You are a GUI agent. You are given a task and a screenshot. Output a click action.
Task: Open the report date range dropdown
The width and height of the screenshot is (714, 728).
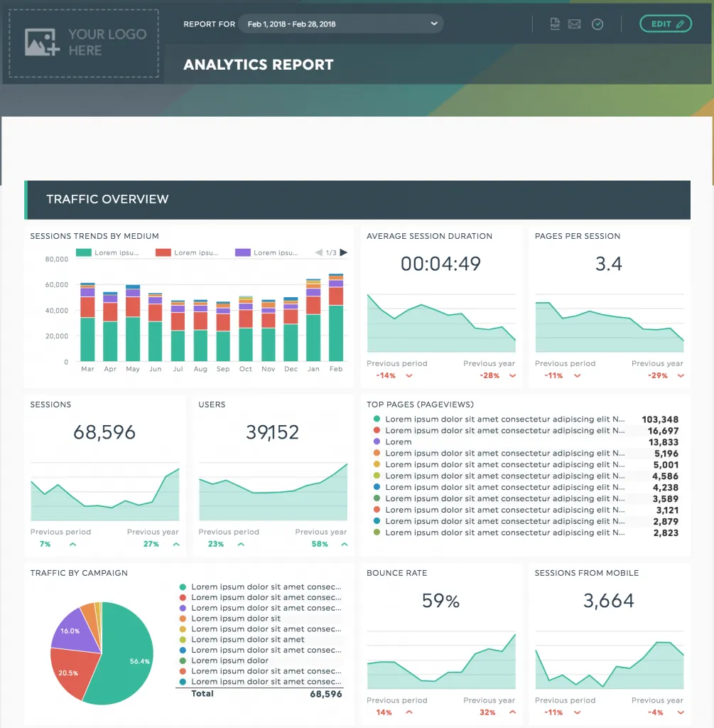click(340, 23)
